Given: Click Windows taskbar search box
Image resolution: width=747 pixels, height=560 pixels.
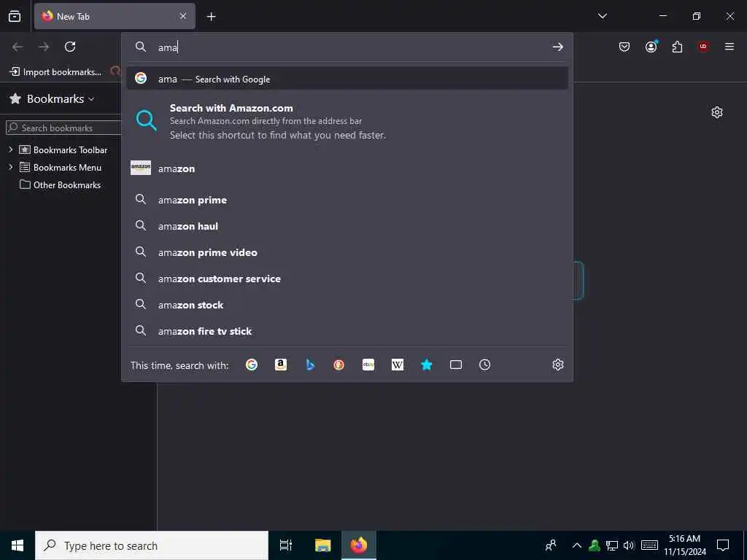Looking at the screenshot, I should [x=152, y=545].
